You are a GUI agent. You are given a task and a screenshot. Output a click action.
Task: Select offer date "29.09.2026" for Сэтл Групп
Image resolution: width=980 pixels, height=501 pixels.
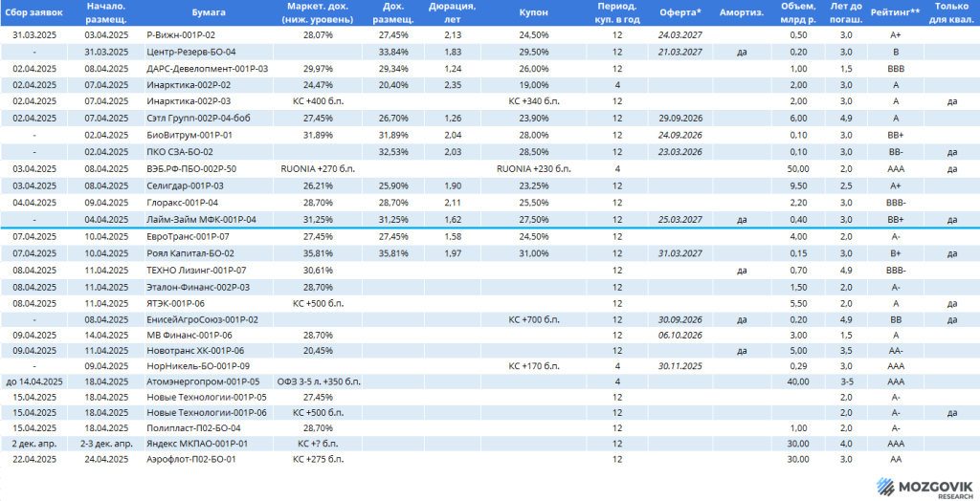click(680, 119)
